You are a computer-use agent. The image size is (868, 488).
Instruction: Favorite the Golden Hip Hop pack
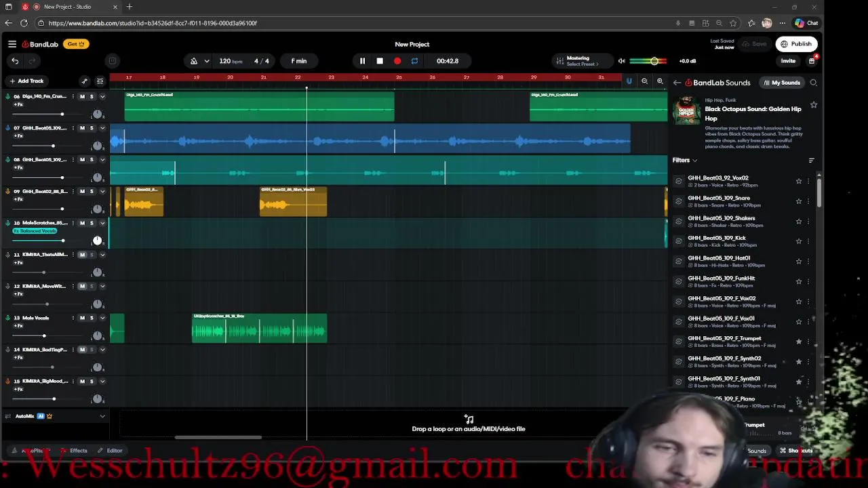click(814, 105)
